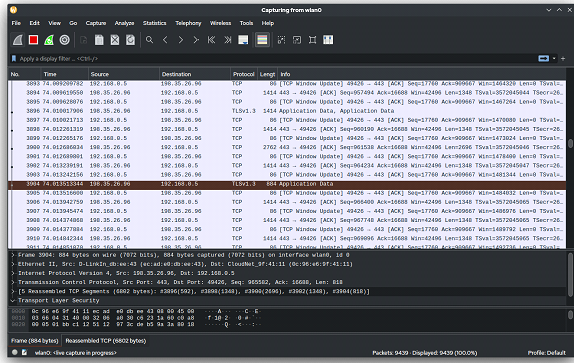Reload the capture file via the toolbar icon
The height and width of the screenshot is (363, 574).
coord(130,40)
